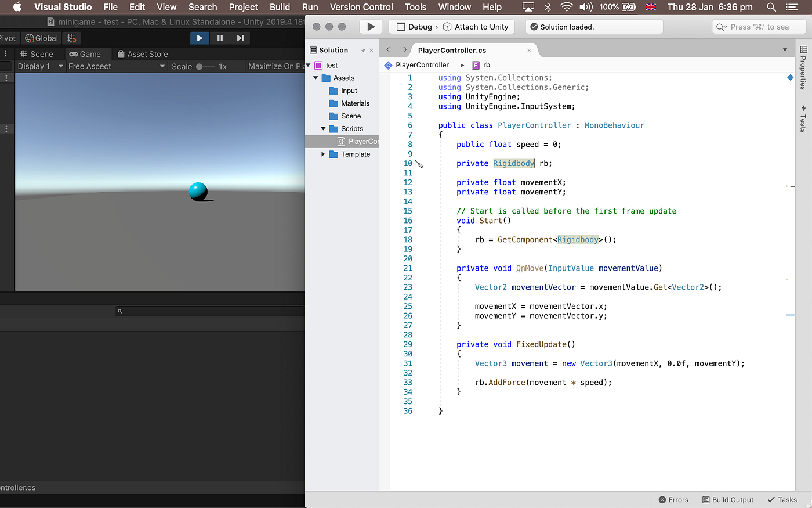Open the Errors pad
The image size is (812, 508).
click(x=673, y=500)
